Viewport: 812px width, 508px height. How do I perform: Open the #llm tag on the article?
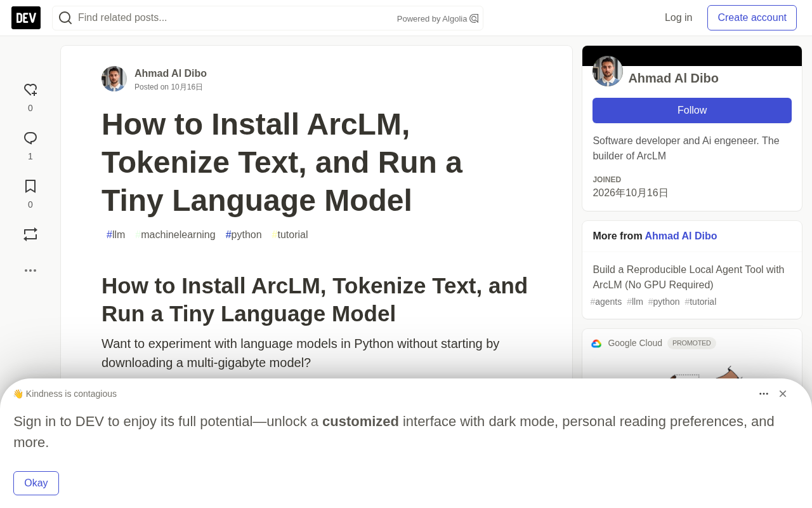116,235
